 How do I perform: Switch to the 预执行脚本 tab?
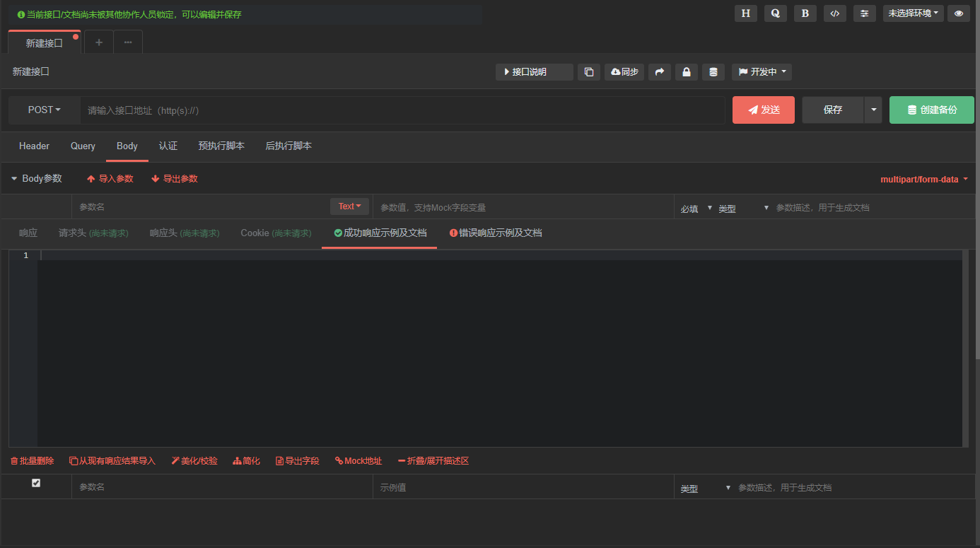pyautogui.click(x=221, y=146)
